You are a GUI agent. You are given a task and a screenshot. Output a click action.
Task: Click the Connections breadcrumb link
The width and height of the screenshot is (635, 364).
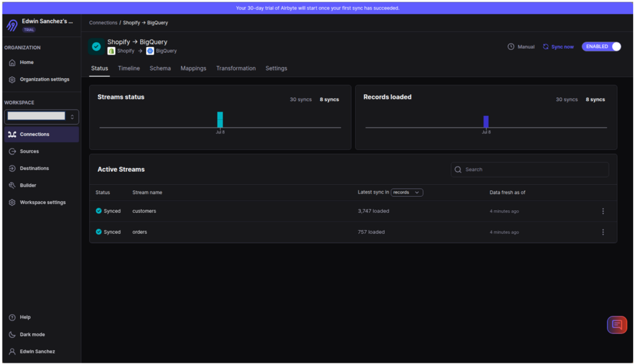pyautogui.click(x=104, y=23)
